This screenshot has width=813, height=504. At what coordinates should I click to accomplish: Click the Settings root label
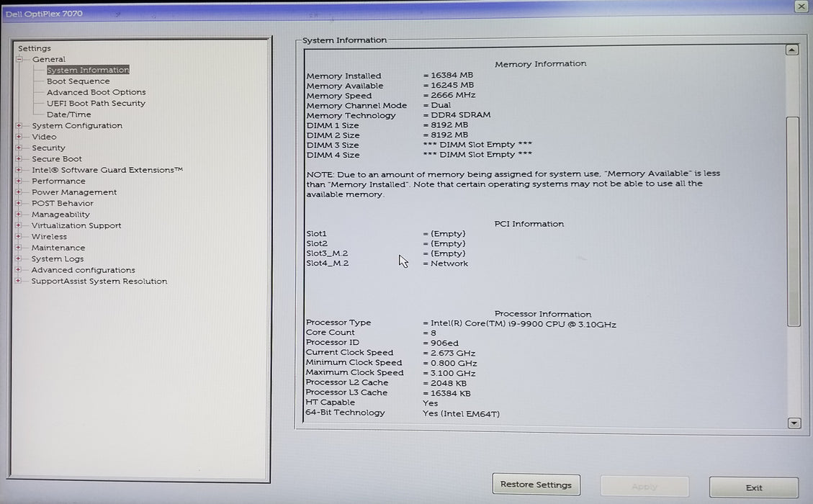[x=35, y=48]
